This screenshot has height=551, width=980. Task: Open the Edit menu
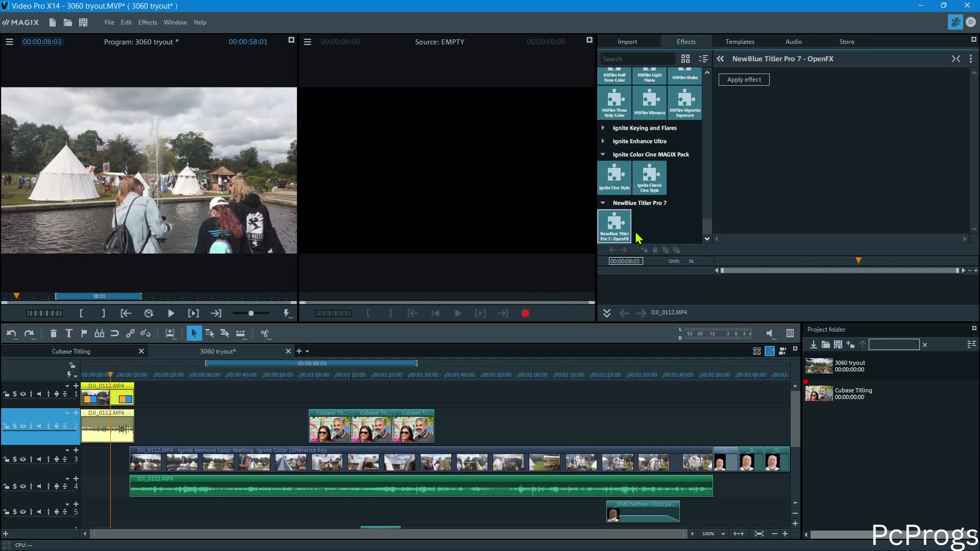126,23
